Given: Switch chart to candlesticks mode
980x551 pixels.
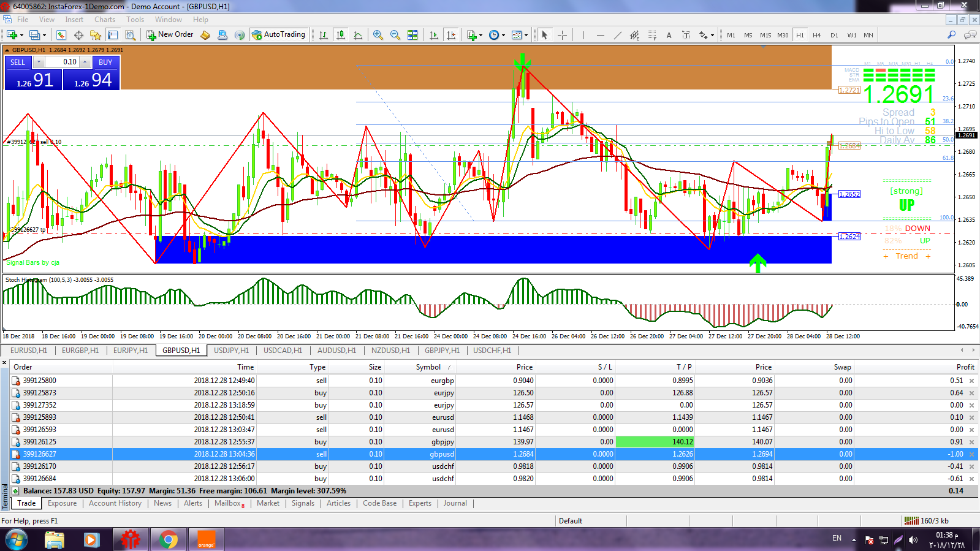Looking at the screenshot, I should [341, 35].
